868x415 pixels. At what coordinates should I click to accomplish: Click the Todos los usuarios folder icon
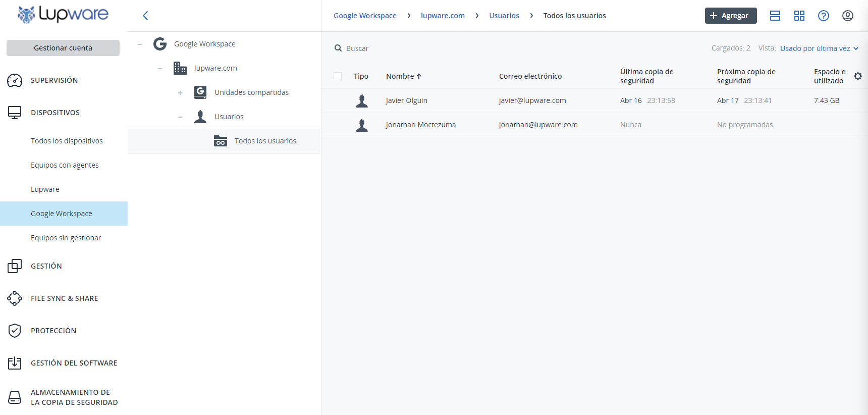coord(221,141)
